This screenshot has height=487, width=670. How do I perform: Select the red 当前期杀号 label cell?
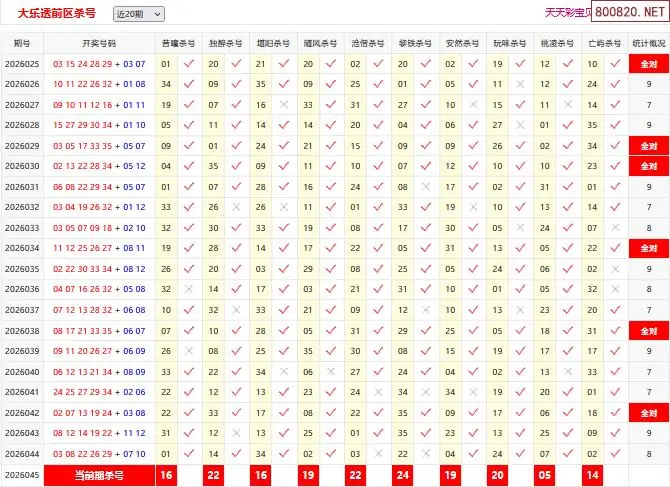[x=99, y=475]
